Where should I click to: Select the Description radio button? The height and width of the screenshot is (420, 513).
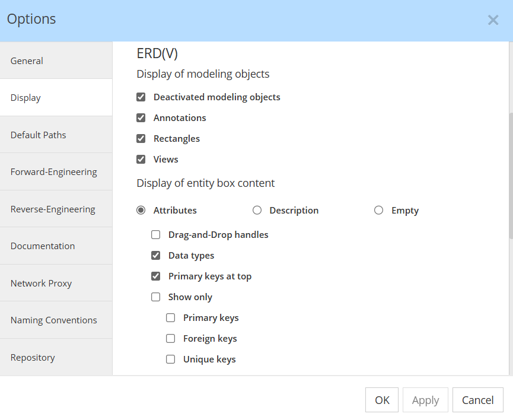click(x=257, y=210)
